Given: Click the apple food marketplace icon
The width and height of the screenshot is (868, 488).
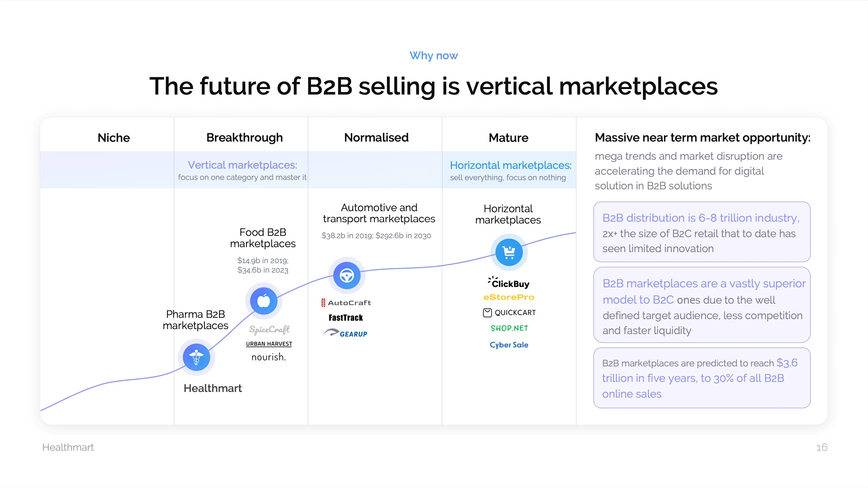Looking at the screenshot, I should [x=263, y=301].
